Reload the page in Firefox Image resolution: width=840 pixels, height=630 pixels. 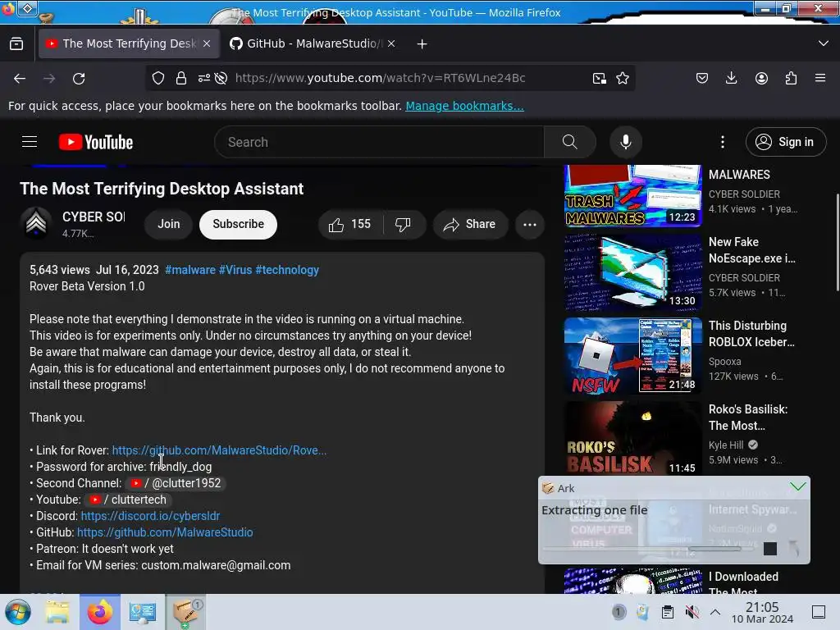(x=79, y=79)
